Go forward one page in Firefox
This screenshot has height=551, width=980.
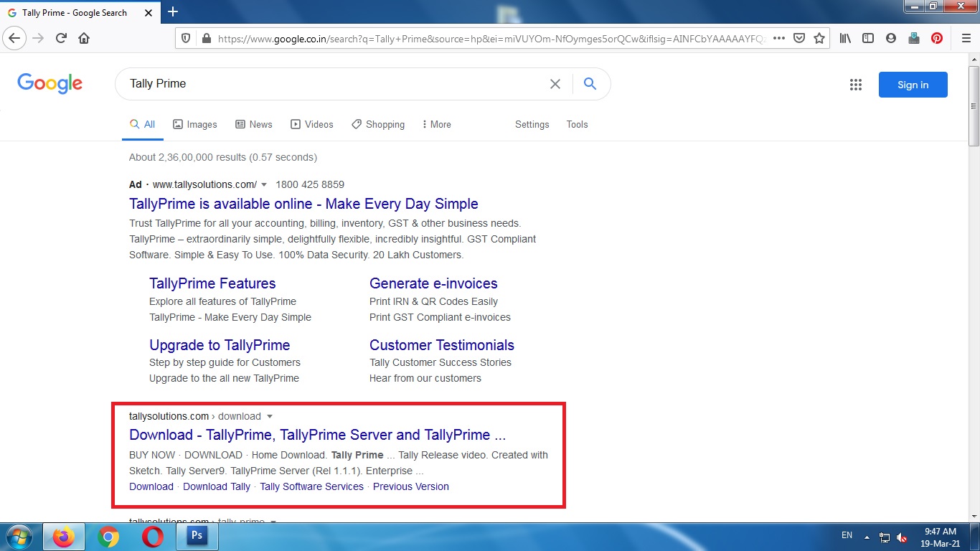38,38
